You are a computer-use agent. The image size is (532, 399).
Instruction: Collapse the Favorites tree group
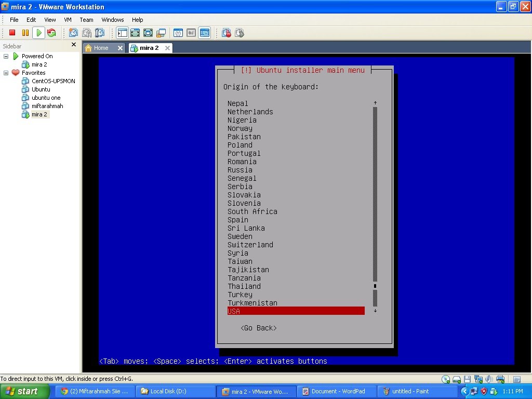tap(6, 73)
